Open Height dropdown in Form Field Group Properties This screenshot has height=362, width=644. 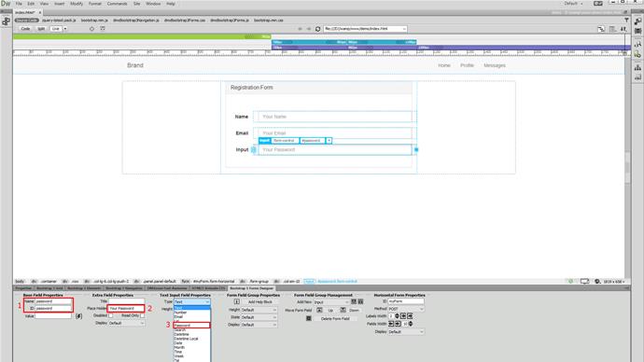[259, 310]
